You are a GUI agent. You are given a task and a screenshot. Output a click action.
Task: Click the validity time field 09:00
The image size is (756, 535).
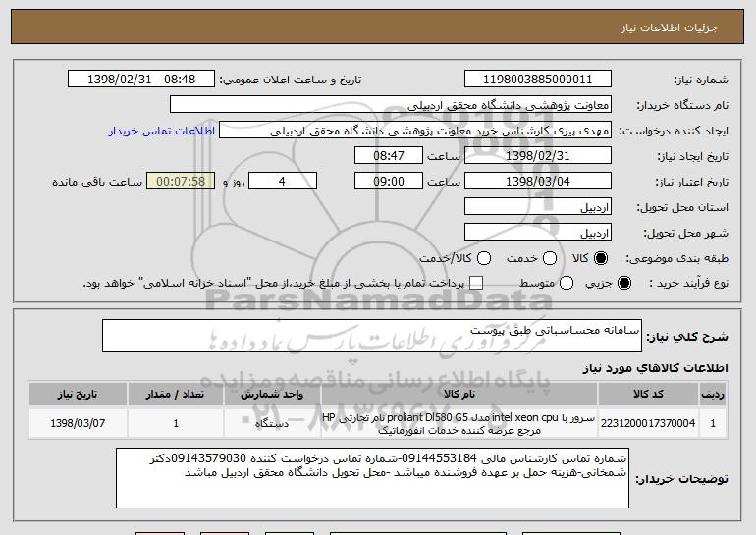point(389,182)
